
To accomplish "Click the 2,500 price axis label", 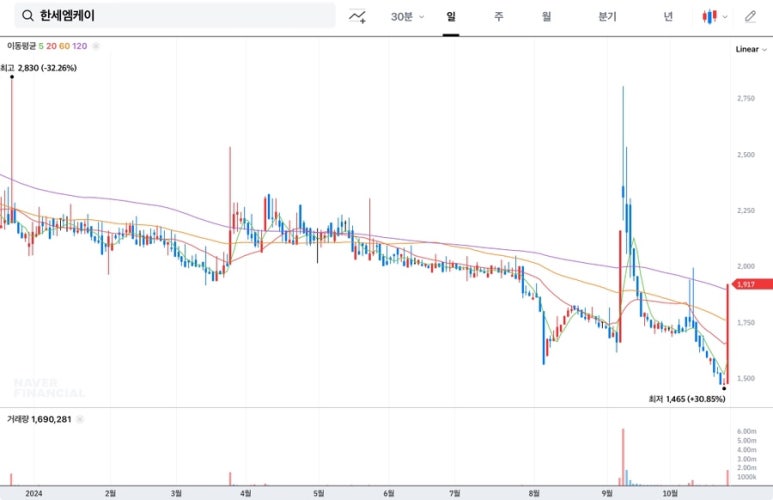I will click(x=746, y=155).
